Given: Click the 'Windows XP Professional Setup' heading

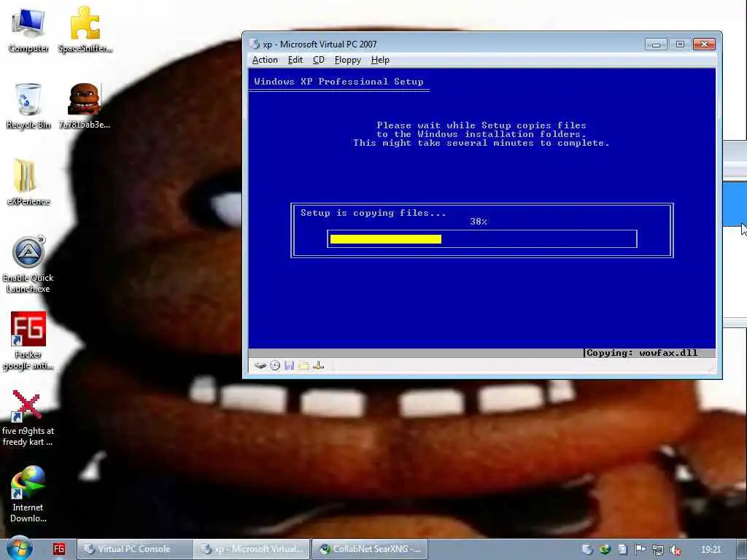Looking at the screenshot, I should pyautogui.click(x=338, y=82).
